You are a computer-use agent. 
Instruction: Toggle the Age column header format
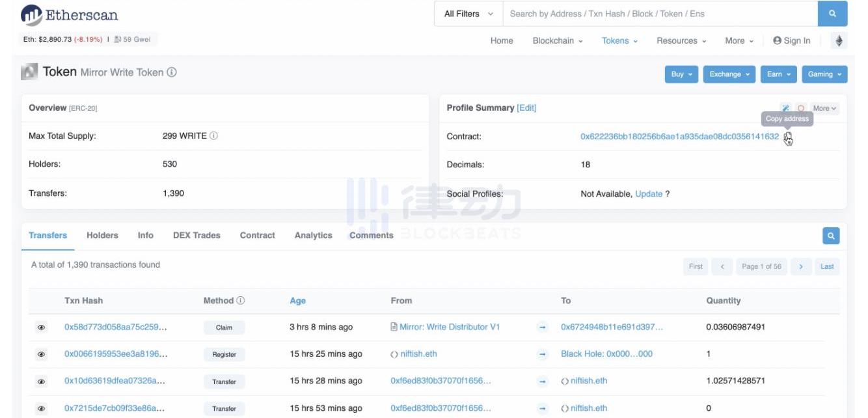(x=297, y=301)
